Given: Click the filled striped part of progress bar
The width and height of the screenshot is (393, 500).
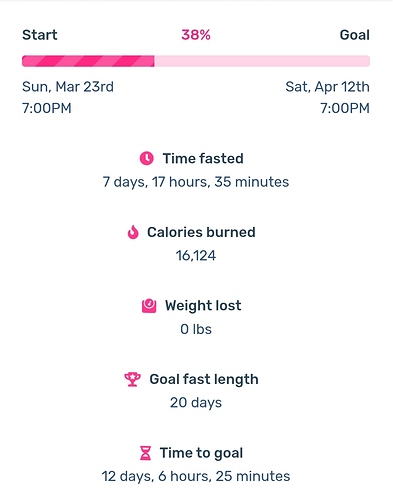Looking at the screenshot, I should pyautogui.click(x=88, y=61).
